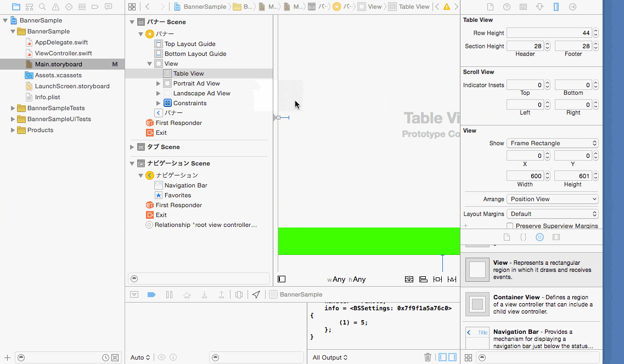Click the wAny hAny size class control
Image resolution: width=624 pixels, height=364 pixels.
(346, 280)
